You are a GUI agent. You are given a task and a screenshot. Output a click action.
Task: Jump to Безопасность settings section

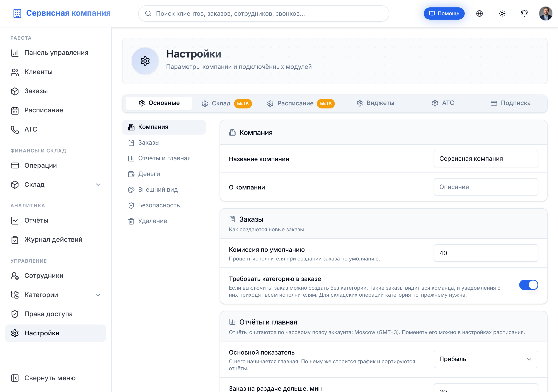click(x=164, y=205)
